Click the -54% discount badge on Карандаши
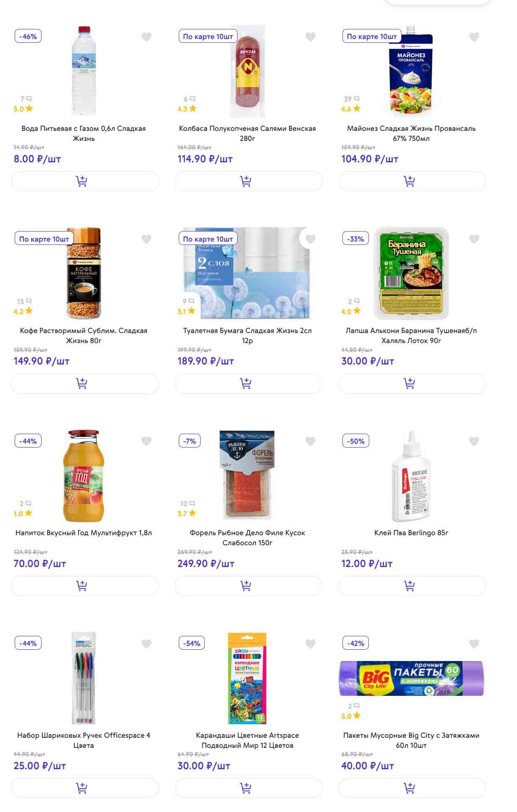 coord(192,643)
